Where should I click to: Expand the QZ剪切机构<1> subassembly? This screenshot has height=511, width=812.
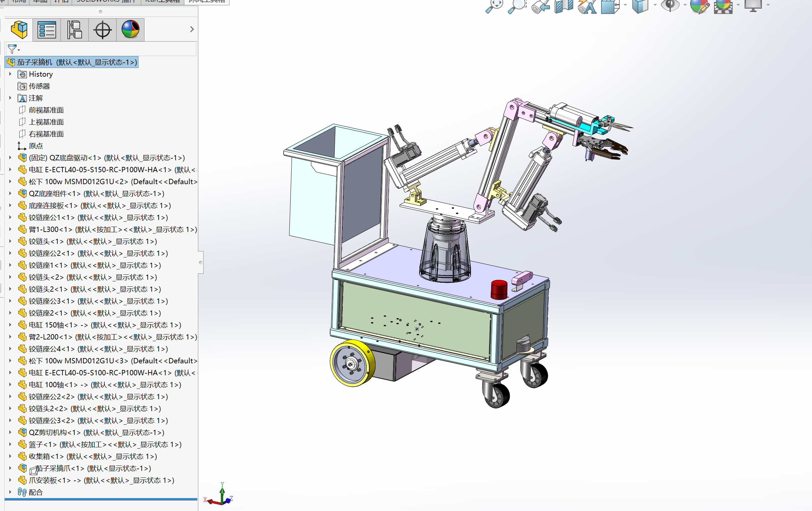[x=10, y=432]
